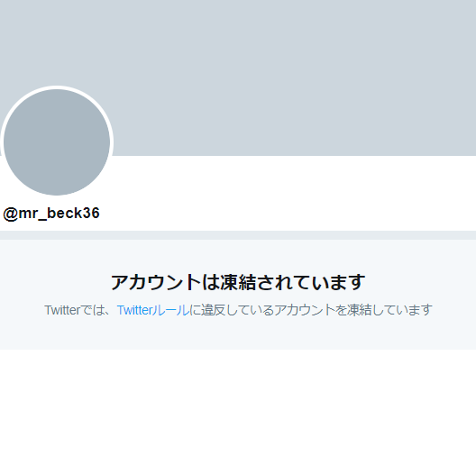476x456 pixels.
Task: Click the word アカウント in the bold heading
Action: click(x=156, y=282)
